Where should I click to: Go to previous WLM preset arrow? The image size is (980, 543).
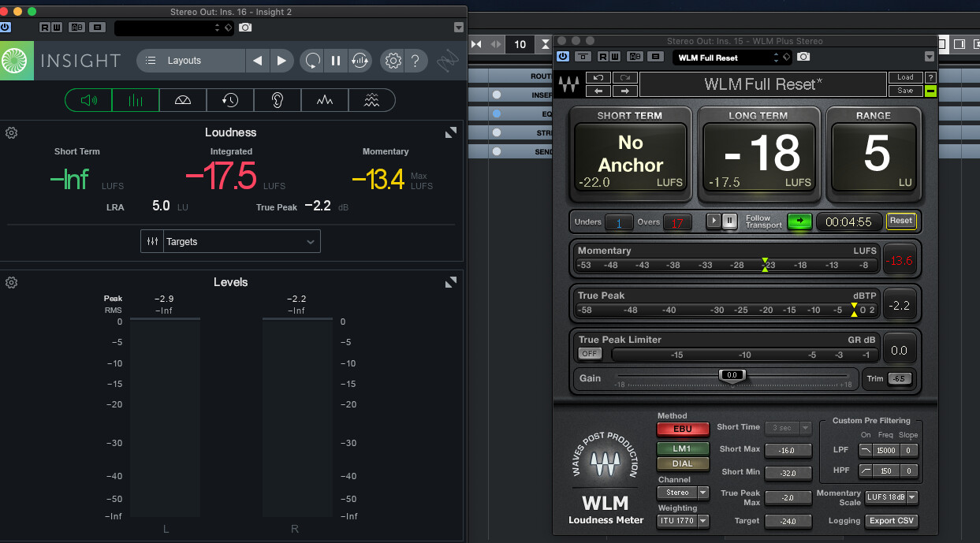point(599,91)
